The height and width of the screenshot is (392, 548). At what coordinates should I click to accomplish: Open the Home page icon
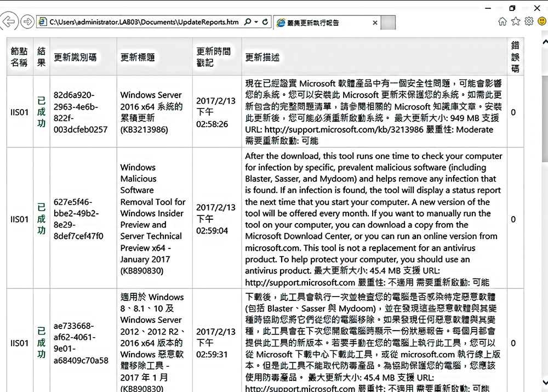(x=502, y=22)
